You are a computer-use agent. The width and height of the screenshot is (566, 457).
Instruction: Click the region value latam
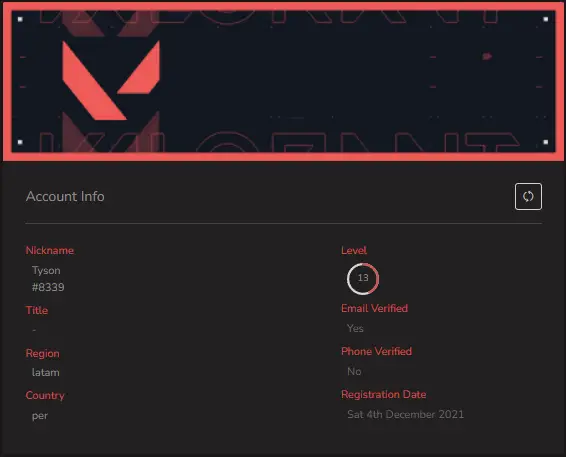[45, 372]
